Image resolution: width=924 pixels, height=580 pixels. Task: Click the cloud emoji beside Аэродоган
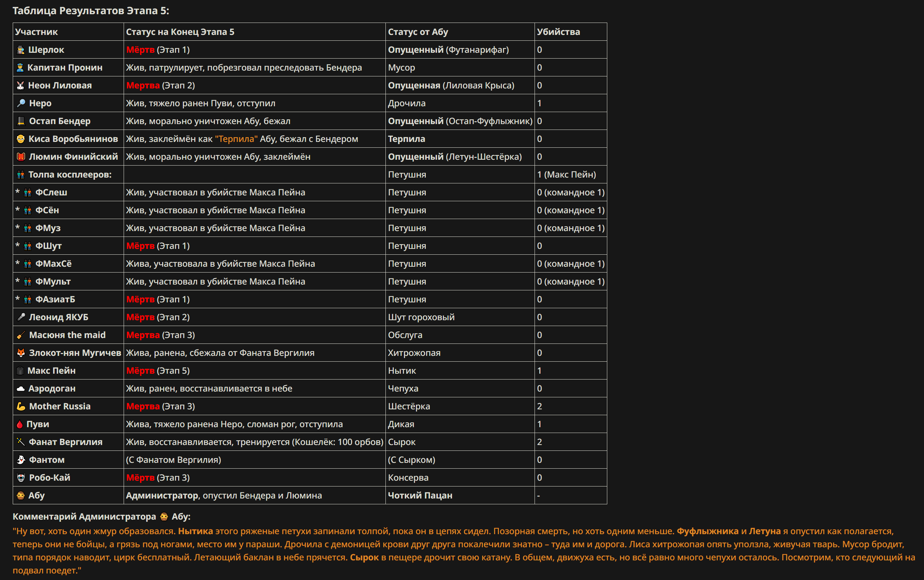click(x=21, y=389)
